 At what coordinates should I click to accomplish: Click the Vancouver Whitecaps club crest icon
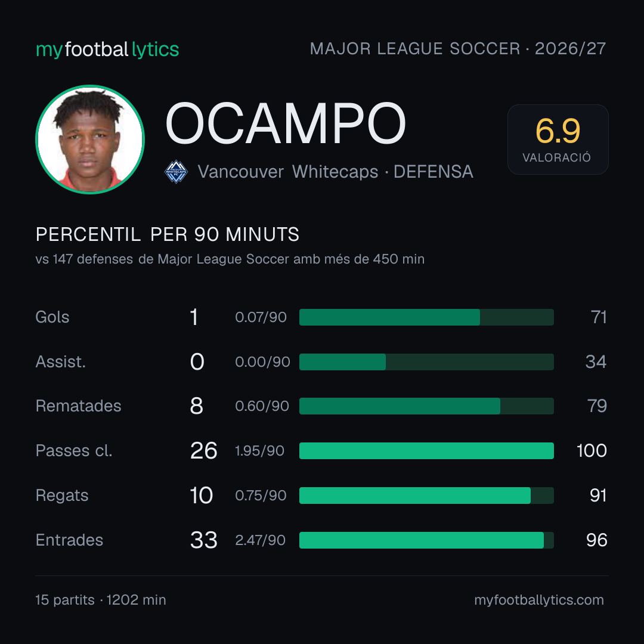point(176,172)
